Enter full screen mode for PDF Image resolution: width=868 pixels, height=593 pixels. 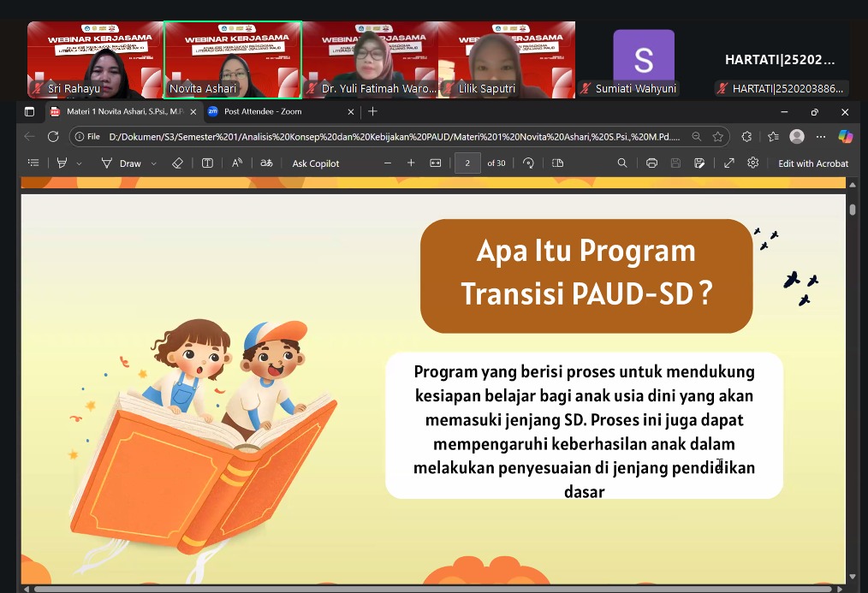click(728, 163)
